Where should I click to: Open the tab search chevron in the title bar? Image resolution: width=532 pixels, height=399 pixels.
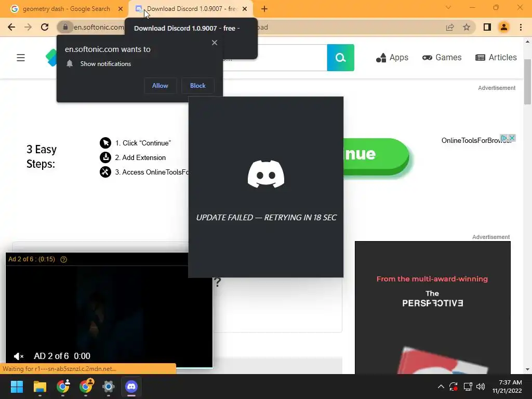point(448,7)
